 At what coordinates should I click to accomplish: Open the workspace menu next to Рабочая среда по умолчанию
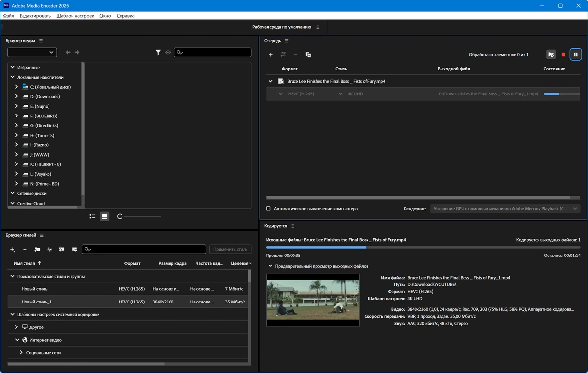tap(318, 27)
